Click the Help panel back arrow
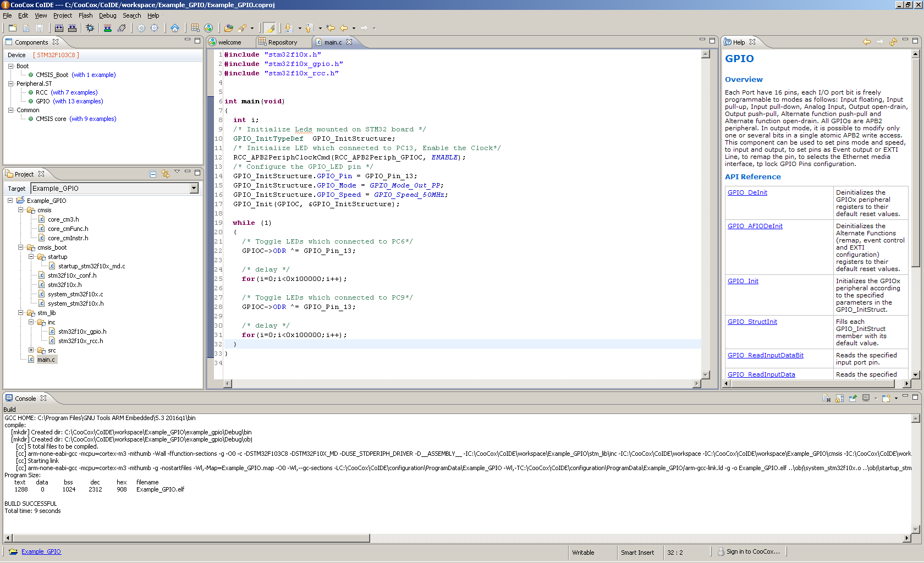 (867, 42)
